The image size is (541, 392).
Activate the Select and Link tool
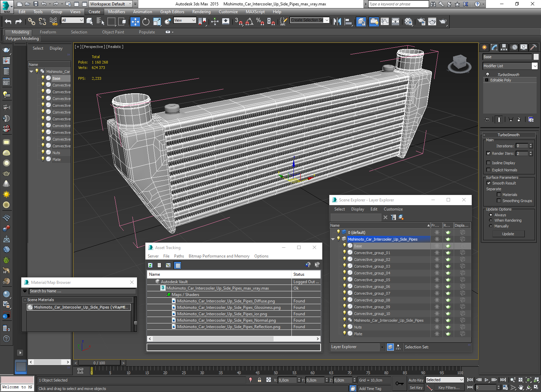[x=31, y=22]
